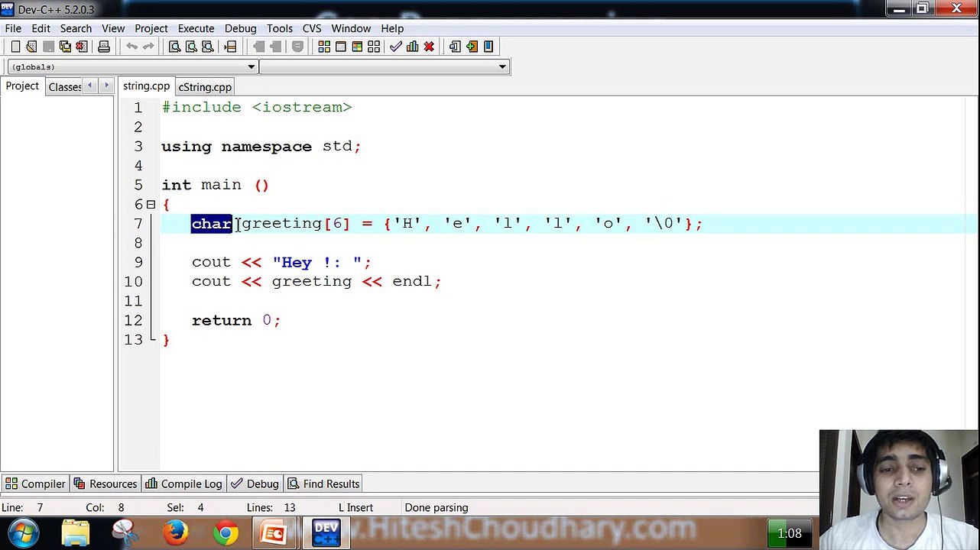
Task: Collapse the main function fold marker
Action: [x=151, y=204]
